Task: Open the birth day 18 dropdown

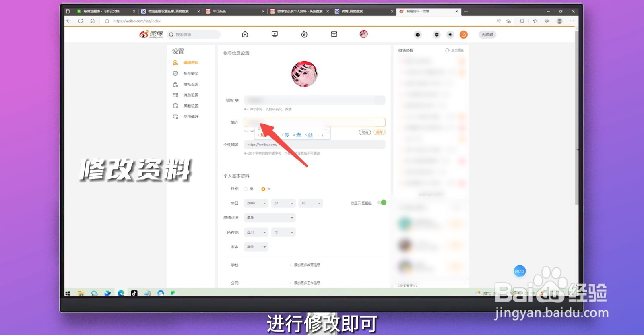Action: [x=311, y=203]
